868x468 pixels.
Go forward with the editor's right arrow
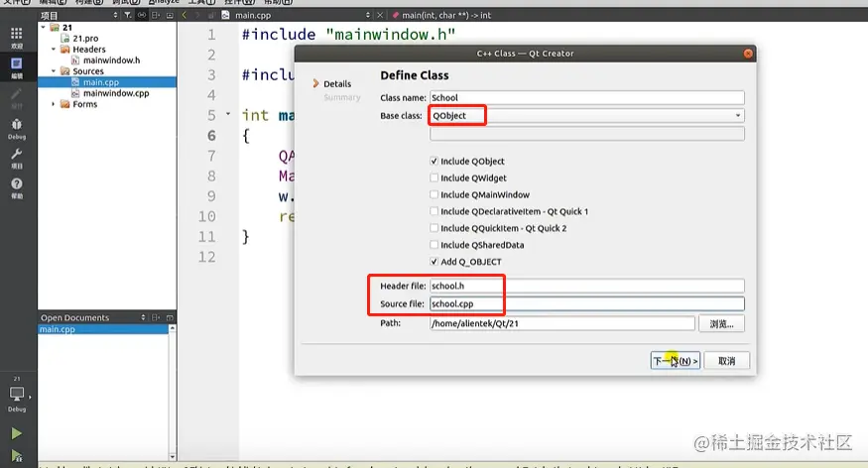pos(197,15)
